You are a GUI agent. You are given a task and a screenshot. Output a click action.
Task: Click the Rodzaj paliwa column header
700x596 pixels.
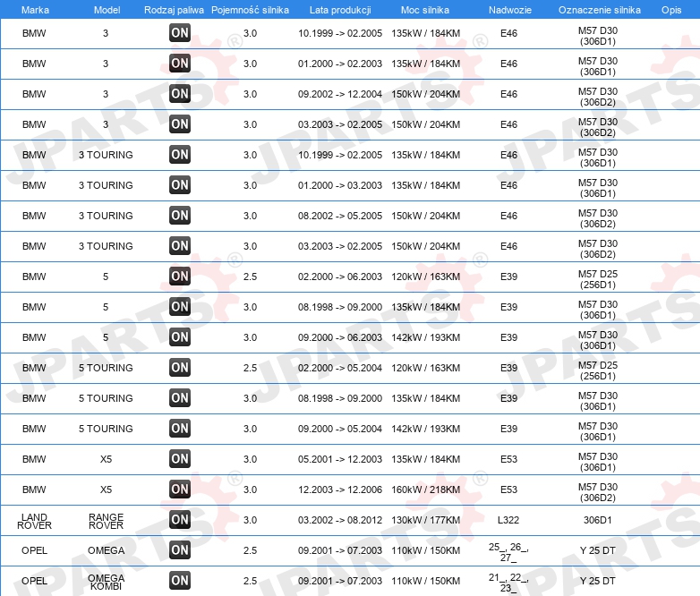click(x=174, y=10)
